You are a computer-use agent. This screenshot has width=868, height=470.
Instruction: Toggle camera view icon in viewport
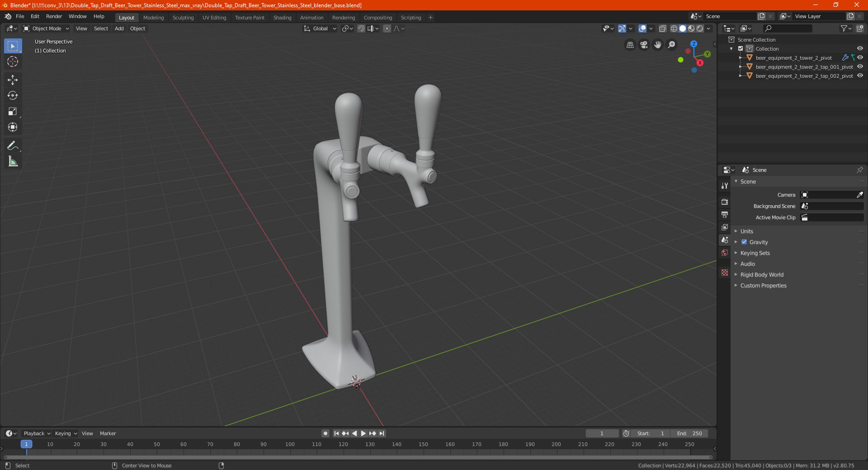644,45
